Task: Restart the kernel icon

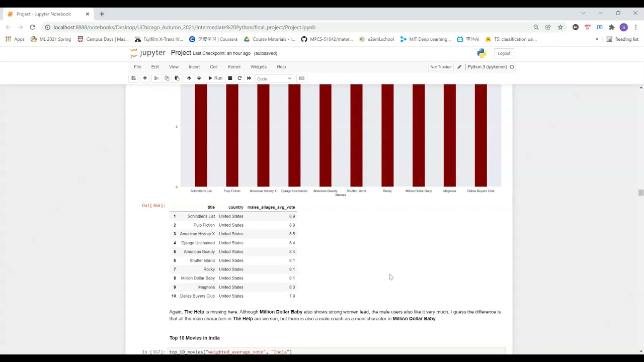Action: click(x=239, y=78)
